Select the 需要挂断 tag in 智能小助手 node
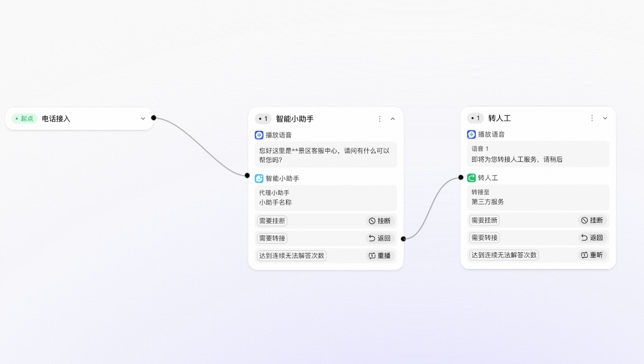The width and height of the screenshot is (644, 364). click(272, 221)
